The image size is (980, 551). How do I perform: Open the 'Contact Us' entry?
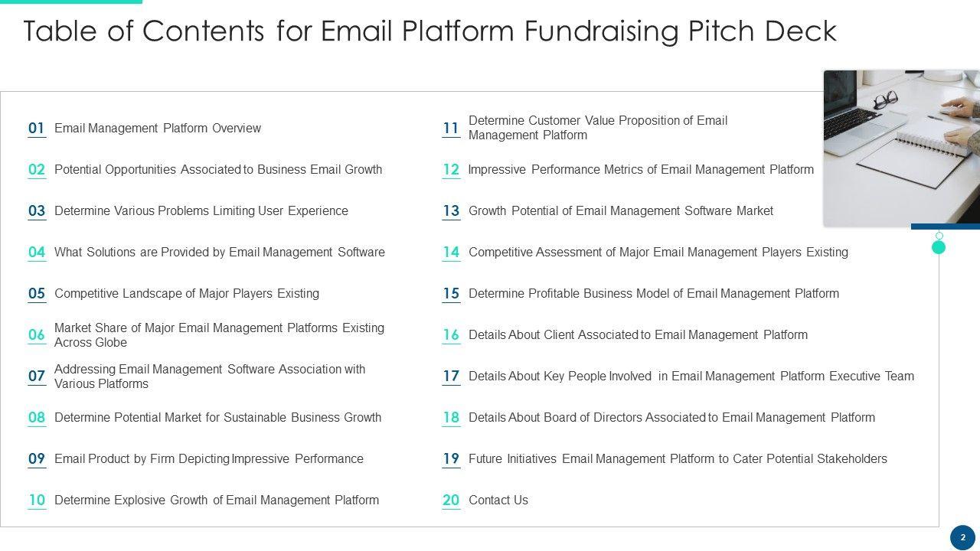[498, 500]
